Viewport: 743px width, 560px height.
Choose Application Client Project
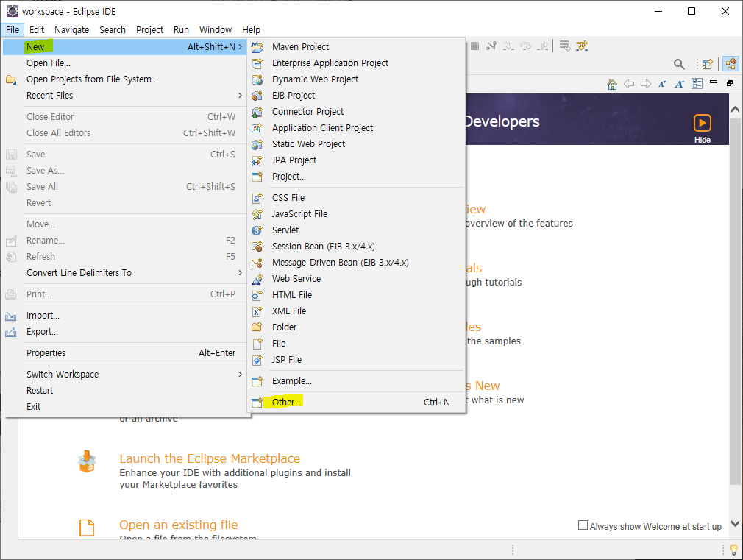click(356, 127)
